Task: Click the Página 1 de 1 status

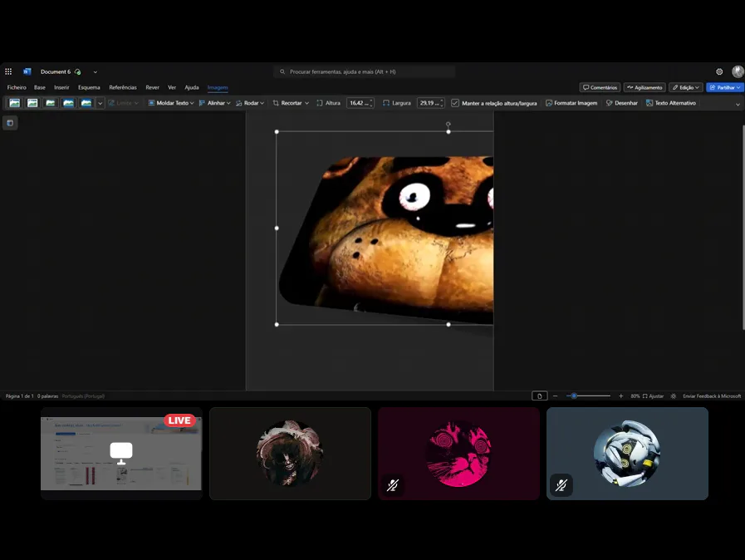Action: click(19, 396)
